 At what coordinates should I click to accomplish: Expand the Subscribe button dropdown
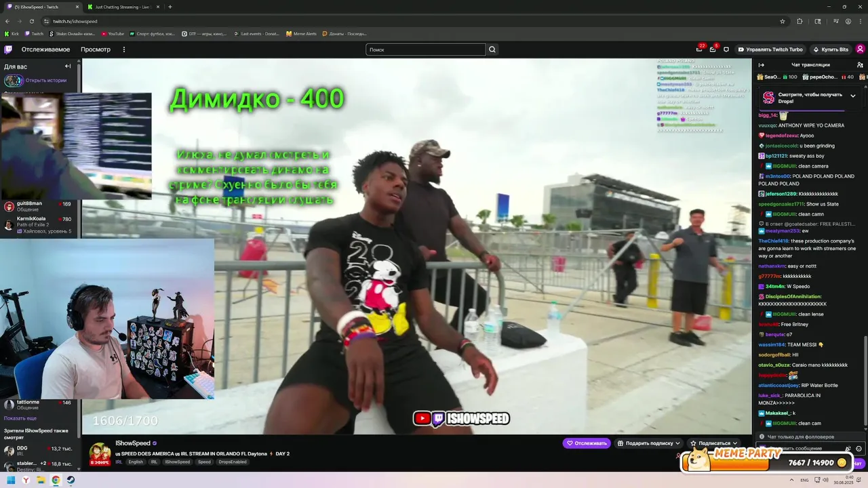point(735,443)
